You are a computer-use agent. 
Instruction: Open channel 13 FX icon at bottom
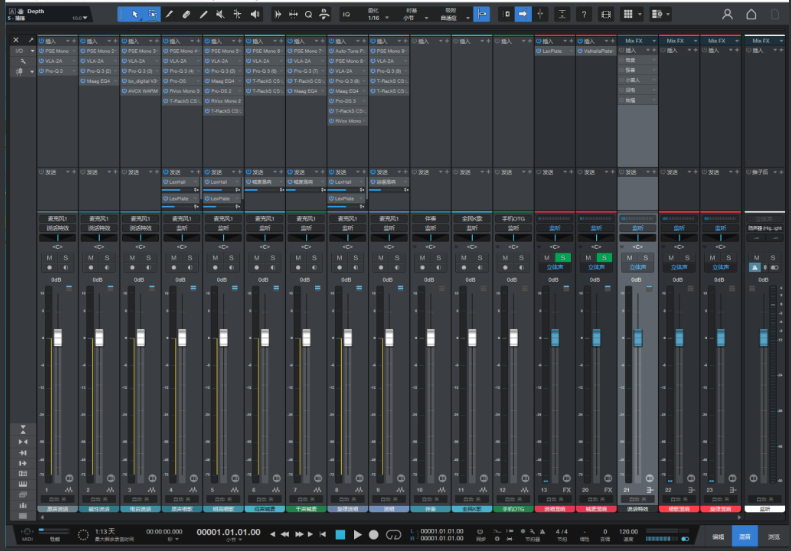point(567,490)
